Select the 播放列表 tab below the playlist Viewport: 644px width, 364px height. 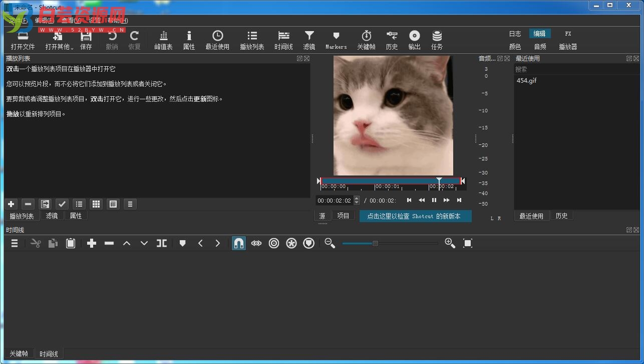pos(22,216)
